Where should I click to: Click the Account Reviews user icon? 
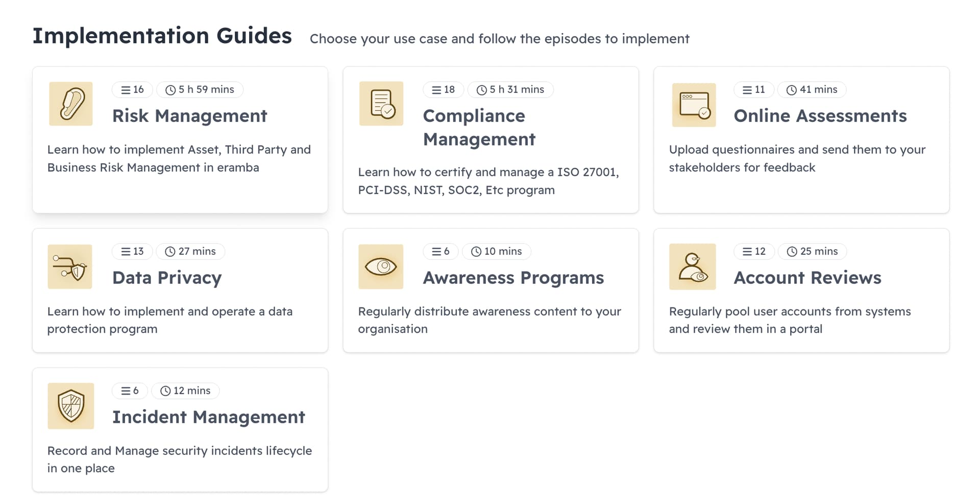coord(693,267)
